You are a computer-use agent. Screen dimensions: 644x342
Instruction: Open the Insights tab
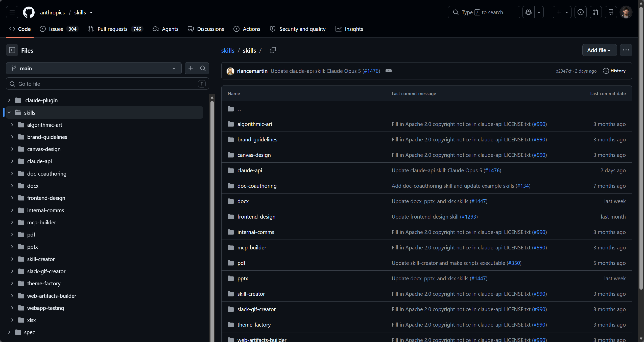pyautogui.click(x=349, y=29)
